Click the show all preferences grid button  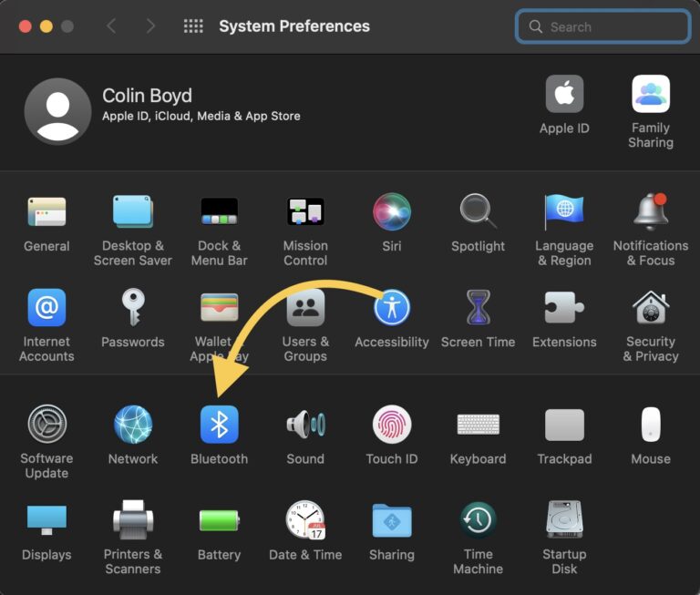pos(193,26)
